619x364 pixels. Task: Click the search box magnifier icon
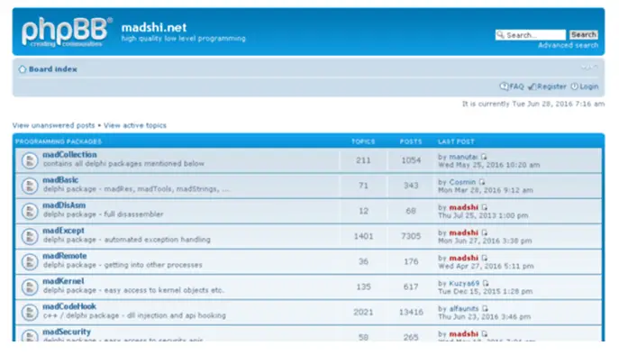coord(500,35)
